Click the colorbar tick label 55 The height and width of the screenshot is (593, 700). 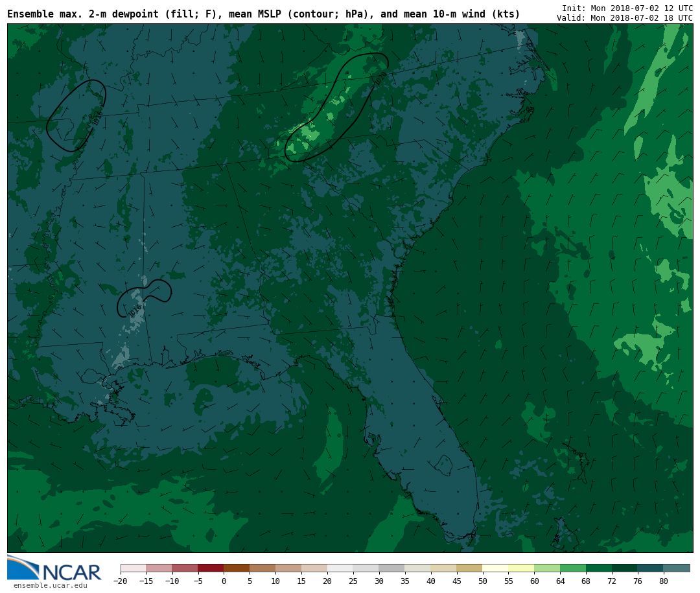coord(509,581)
